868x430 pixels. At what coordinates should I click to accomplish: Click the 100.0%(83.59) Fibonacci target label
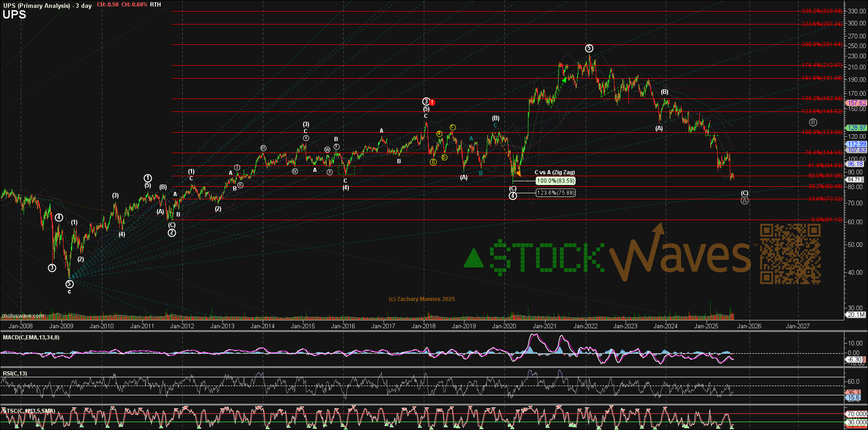coord(555,181)
